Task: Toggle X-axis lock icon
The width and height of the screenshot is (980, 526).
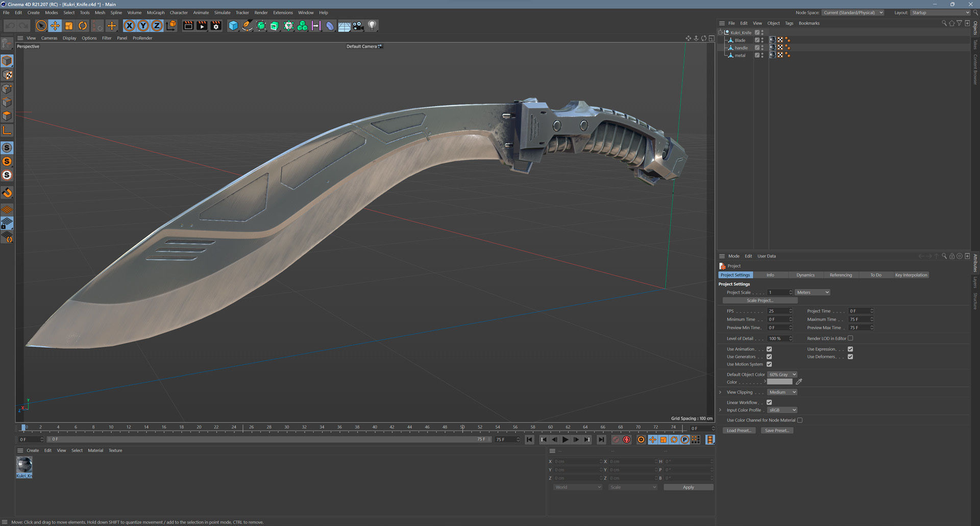Action: pos(130,26)
